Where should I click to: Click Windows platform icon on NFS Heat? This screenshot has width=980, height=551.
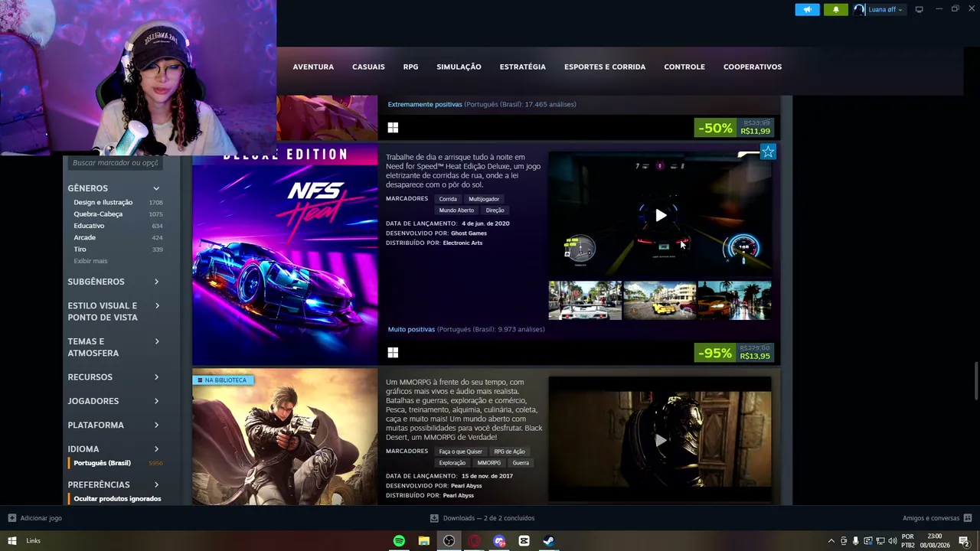point(393,353)
